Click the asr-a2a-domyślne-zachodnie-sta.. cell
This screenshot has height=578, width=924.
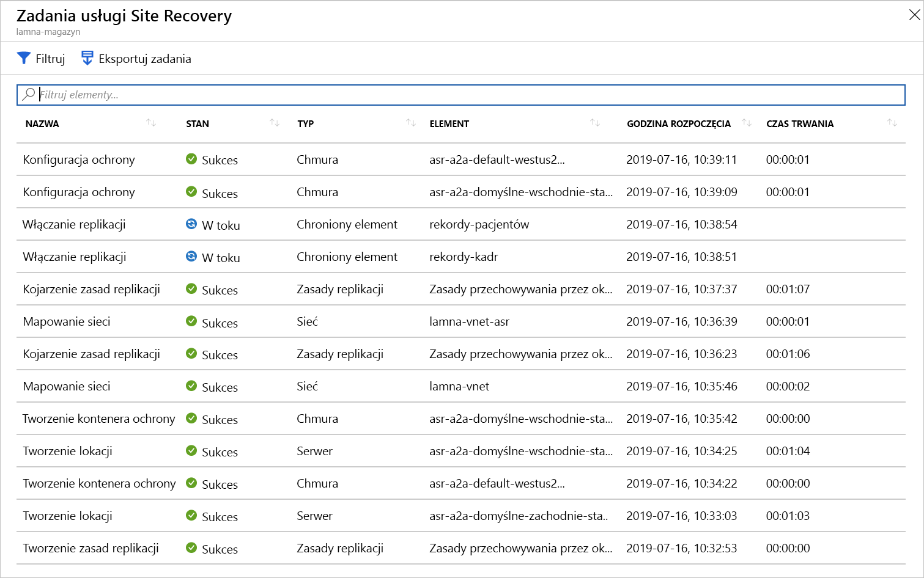(x=519, y=516)
